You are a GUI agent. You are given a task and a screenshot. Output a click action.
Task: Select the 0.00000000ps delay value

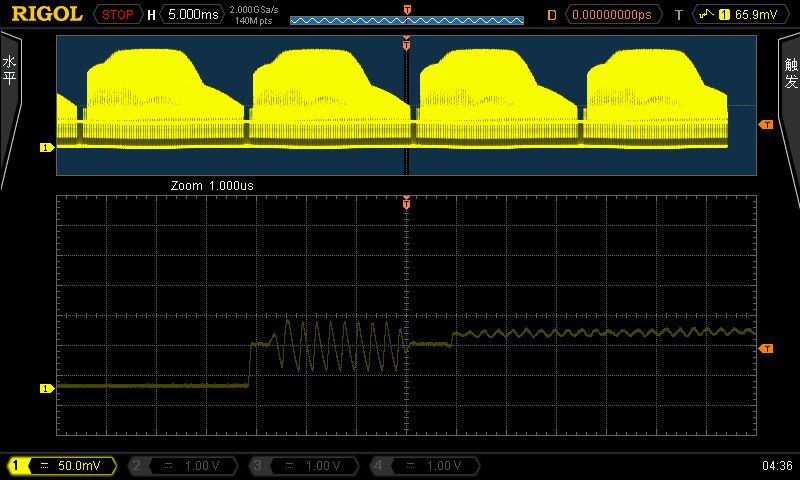(615, 15)
